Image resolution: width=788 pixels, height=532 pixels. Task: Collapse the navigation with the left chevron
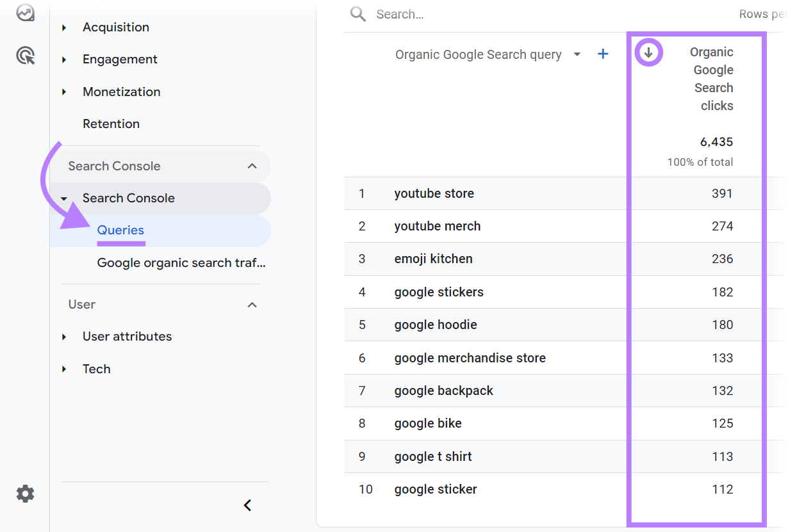click(248, 506)
